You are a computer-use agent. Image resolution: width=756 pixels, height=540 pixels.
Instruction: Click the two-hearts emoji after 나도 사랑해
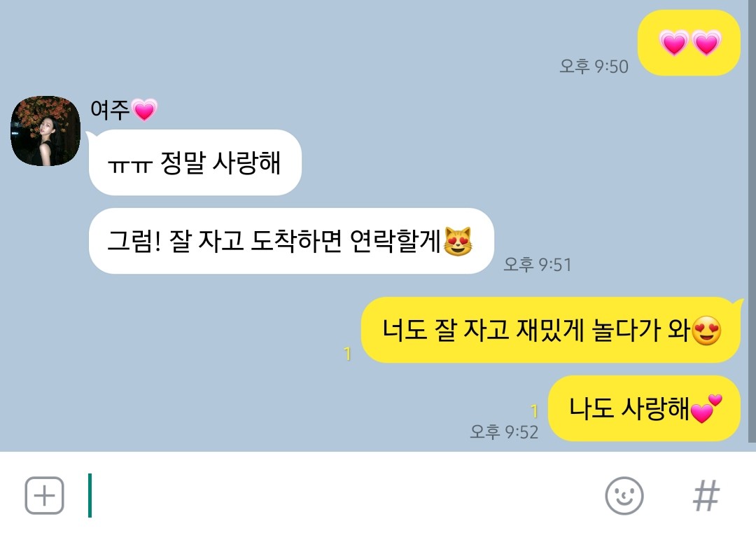click(706, 409)
